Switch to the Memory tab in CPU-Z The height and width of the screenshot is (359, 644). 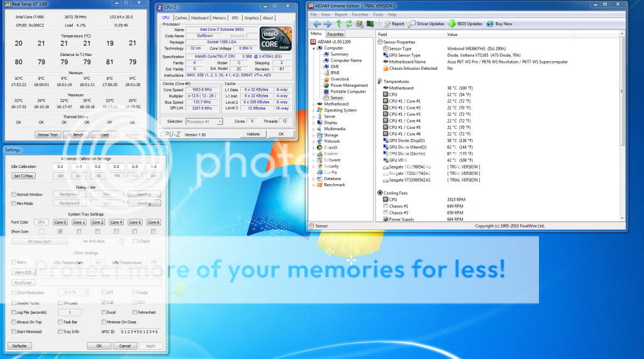[x=219, y=18]
